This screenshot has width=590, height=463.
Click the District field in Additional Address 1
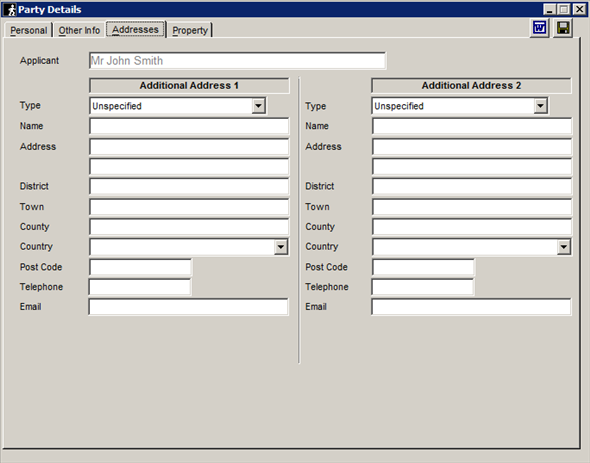coord(189,186)
